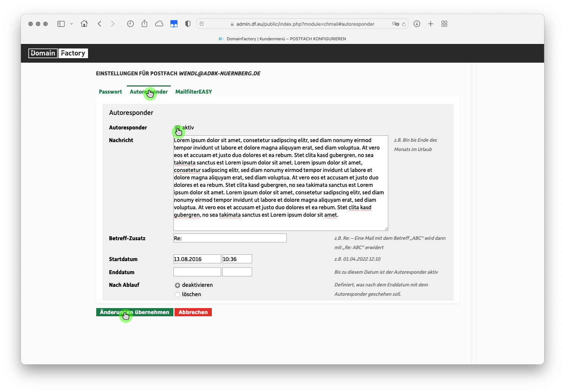Viewport: 565px width, 392px height.
Task: Click the 'Nach Ablauf' label
Action: pos(124,285)
